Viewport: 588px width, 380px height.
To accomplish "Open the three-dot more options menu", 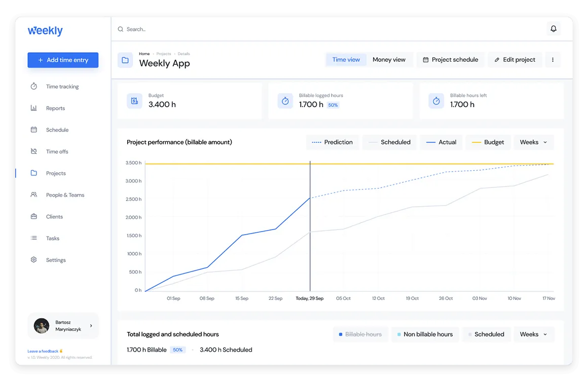I will [x=553, y=60].
